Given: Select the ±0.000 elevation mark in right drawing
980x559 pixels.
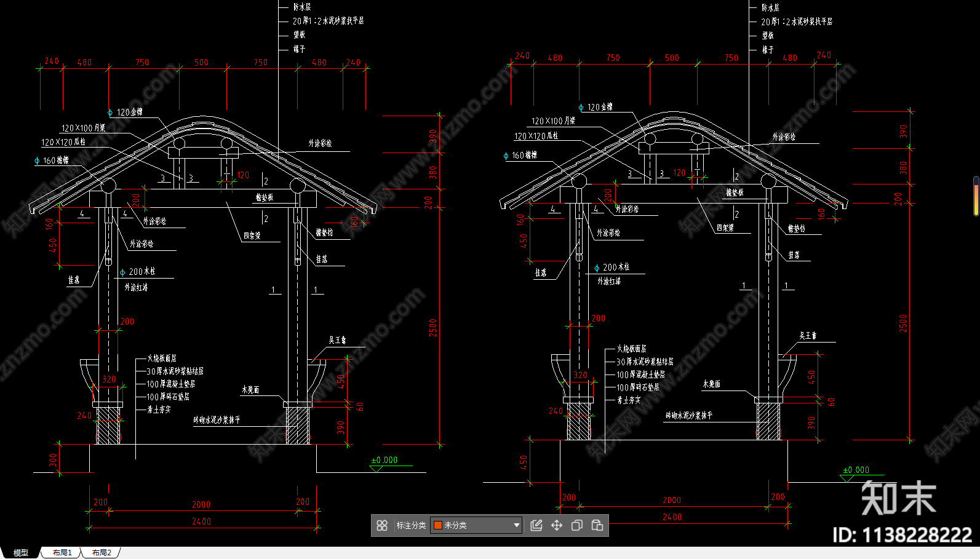Looking at the screenshot, I should [856, 470].
